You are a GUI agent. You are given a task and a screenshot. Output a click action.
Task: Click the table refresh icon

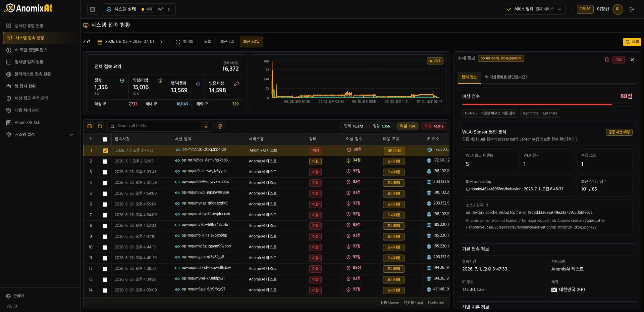100,126
